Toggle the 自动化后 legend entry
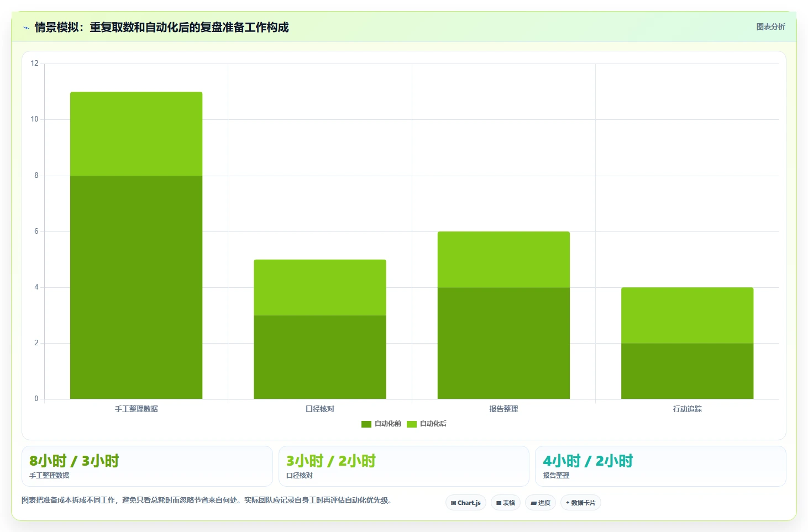Viewport: 808px width, 532px height. click(427, 424)
